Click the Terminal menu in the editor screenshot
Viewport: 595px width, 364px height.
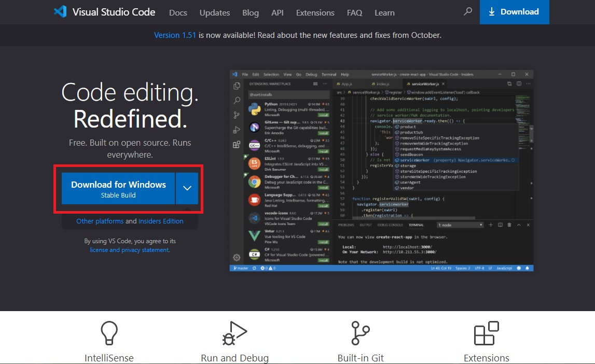[x=329, y=74]
